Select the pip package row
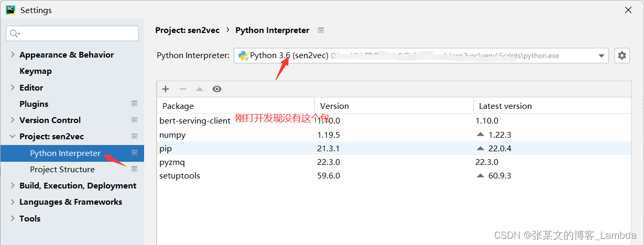Image resolution: width=644 pixels, height=245 pixels. tap(394, 148)
